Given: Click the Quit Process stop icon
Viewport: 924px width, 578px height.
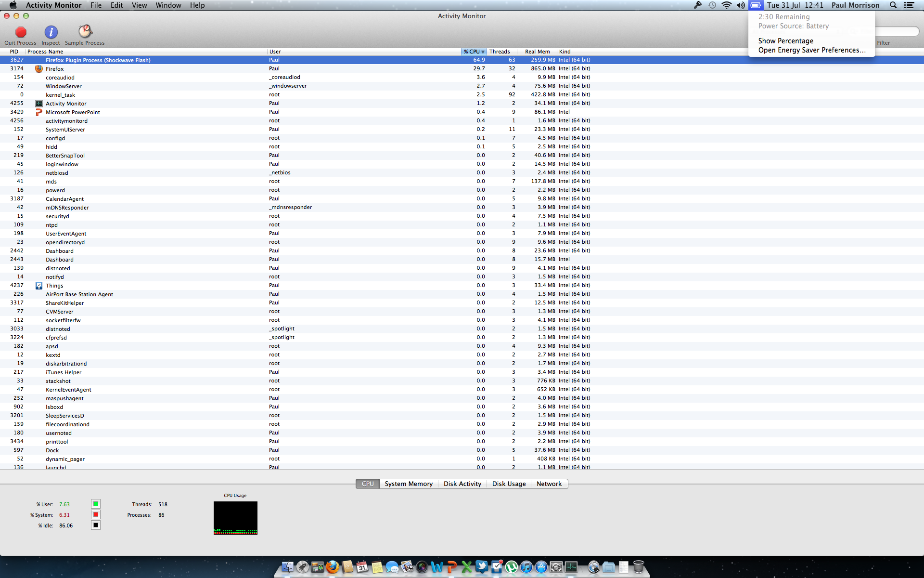Looking at the screenshot, I should click(21, 32).
